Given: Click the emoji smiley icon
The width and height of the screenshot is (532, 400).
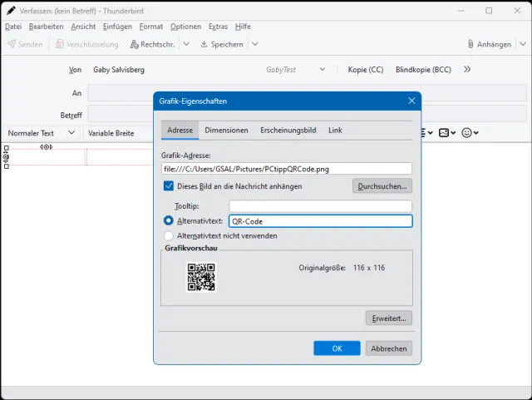Looking at the screenshot, I should click(467, 133).
